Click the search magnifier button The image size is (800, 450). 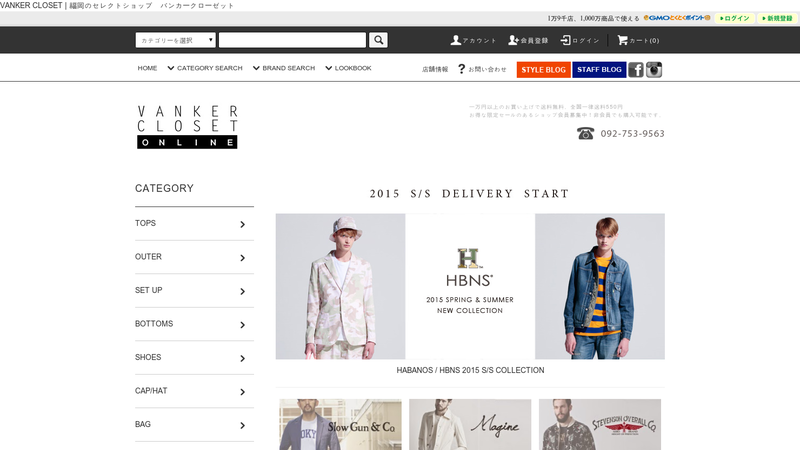[378, 40]
